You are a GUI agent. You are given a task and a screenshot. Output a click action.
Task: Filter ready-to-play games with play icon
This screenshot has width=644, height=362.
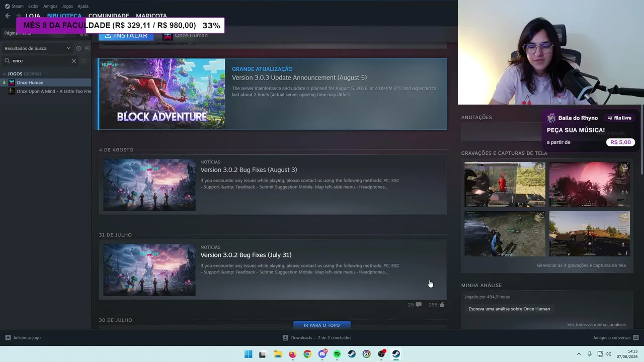tap(87, 48)
